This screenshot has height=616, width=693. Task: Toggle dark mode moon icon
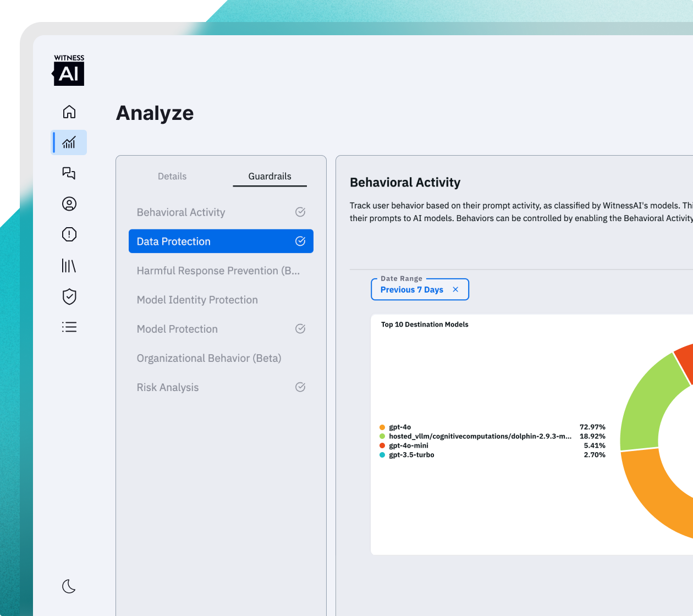(x=69, y=586)
